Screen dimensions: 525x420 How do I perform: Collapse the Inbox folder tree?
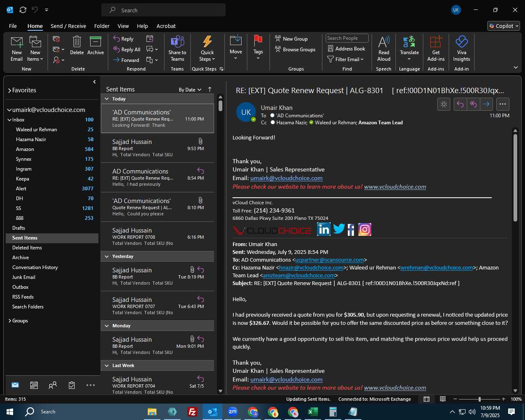pos(9,120)
